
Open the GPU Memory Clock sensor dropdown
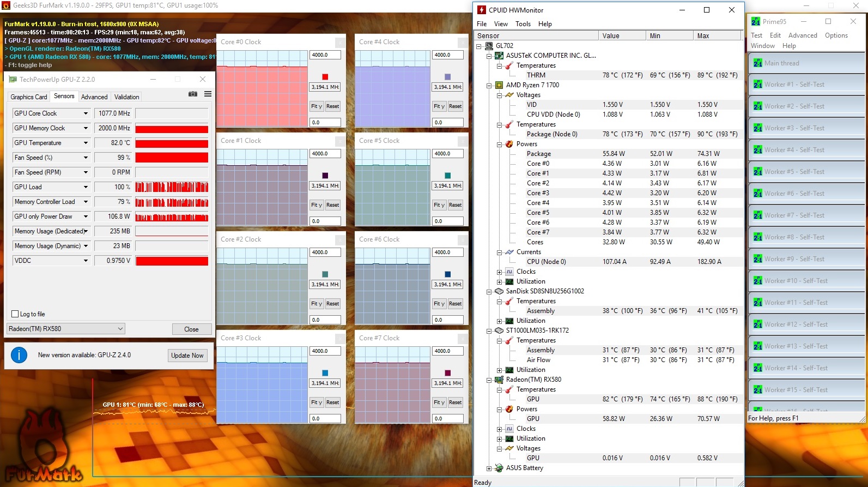86,128
